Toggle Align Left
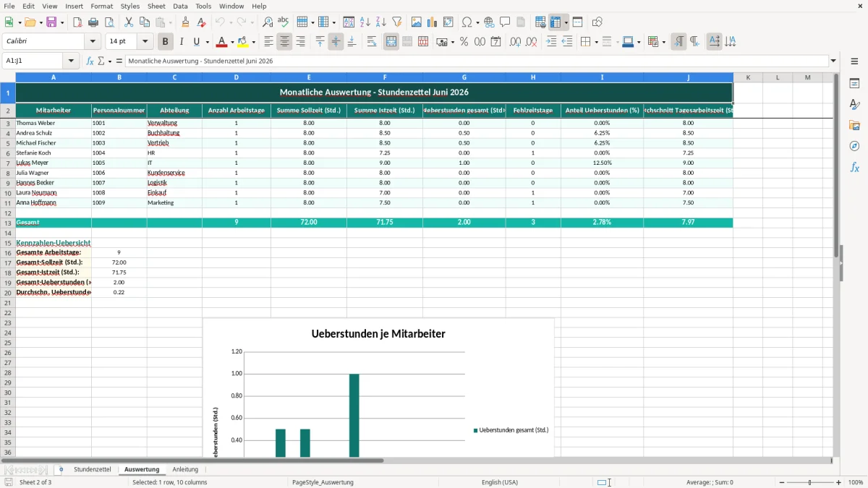This screenshot has width=868, height=488. 268,42
